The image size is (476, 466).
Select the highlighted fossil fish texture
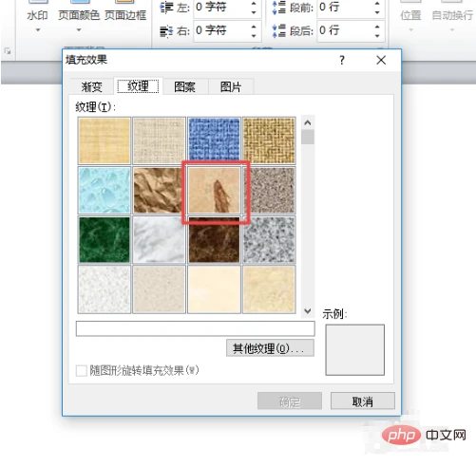pos(214,190)
